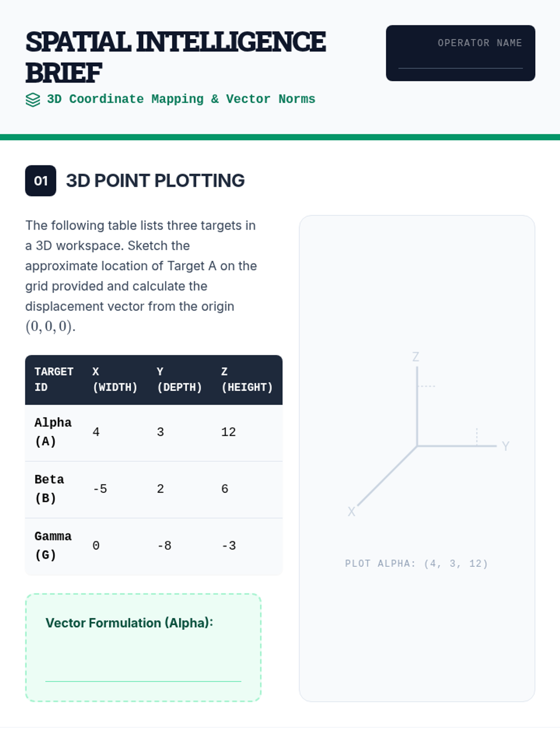
Task: Click the Target ID column header
Action: coord(54,380)
